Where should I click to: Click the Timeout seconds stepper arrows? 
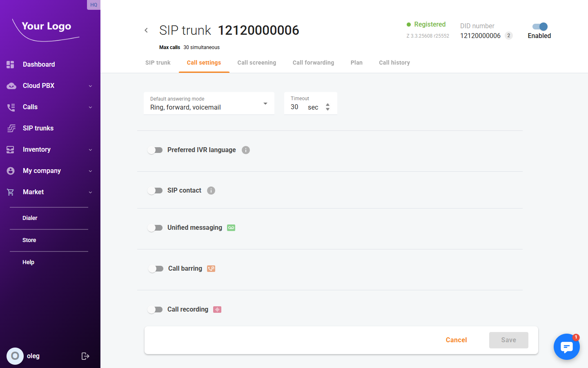(x=327, y=107)
